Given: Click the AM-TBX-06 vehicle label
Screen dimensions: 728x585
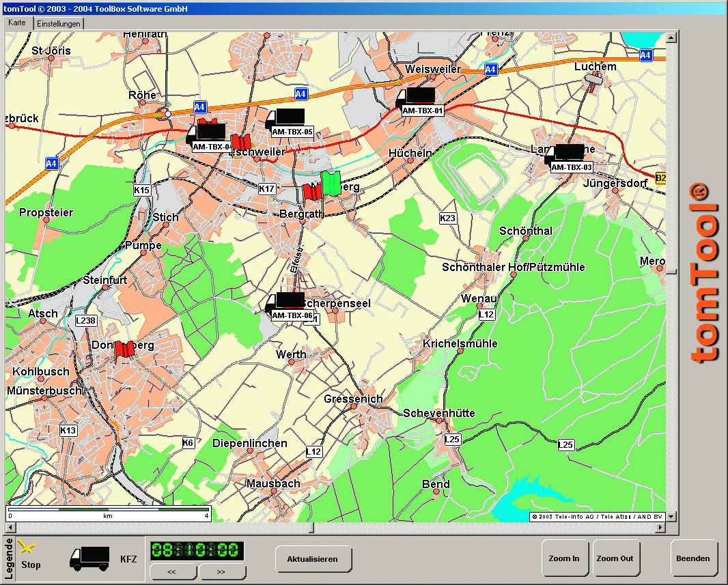Looking at the screenshot, I should coord(292,315).
